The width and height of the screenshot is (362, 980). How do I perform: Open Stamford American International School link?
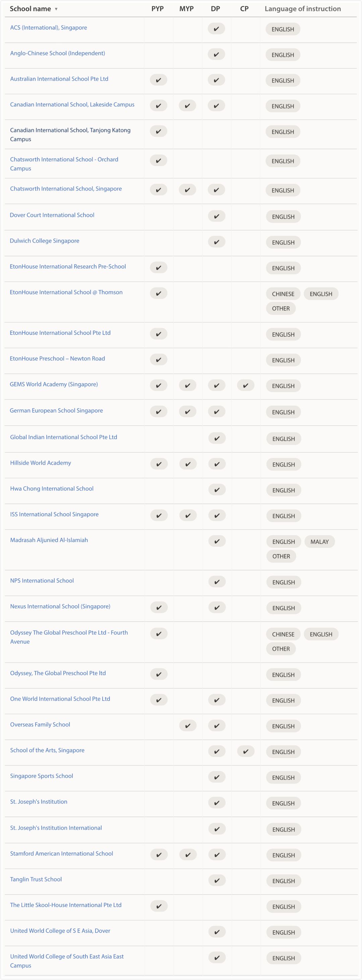[x=61, y=853]
